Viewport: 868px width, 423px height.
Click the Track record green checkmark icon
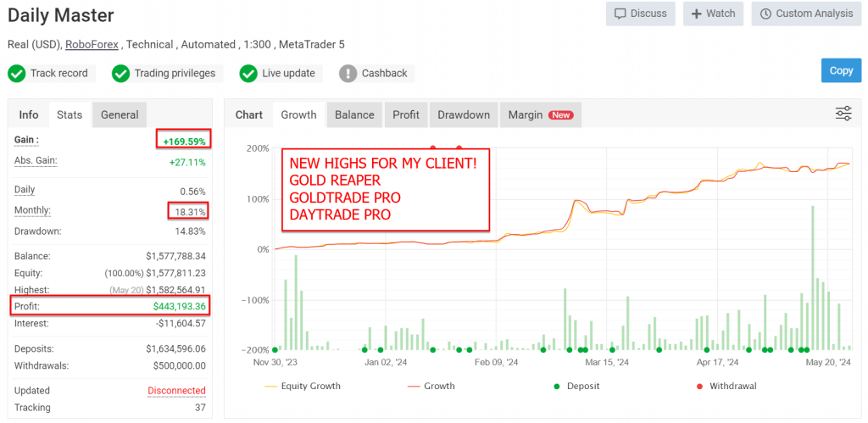point(16,74)
